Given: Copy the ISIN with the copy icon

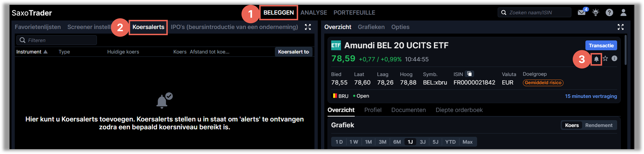Looking at the screenshot, I should (469, 74).
